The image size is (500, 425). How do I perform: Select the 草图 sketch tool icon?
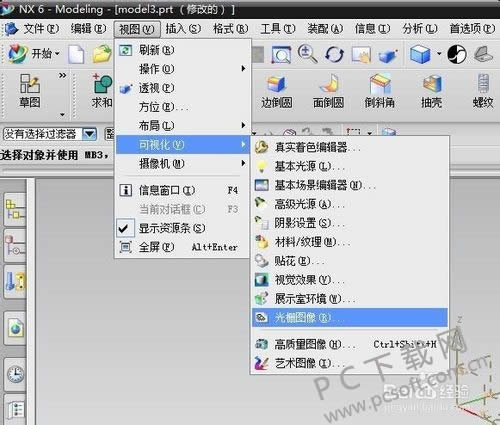coord(30,84)
